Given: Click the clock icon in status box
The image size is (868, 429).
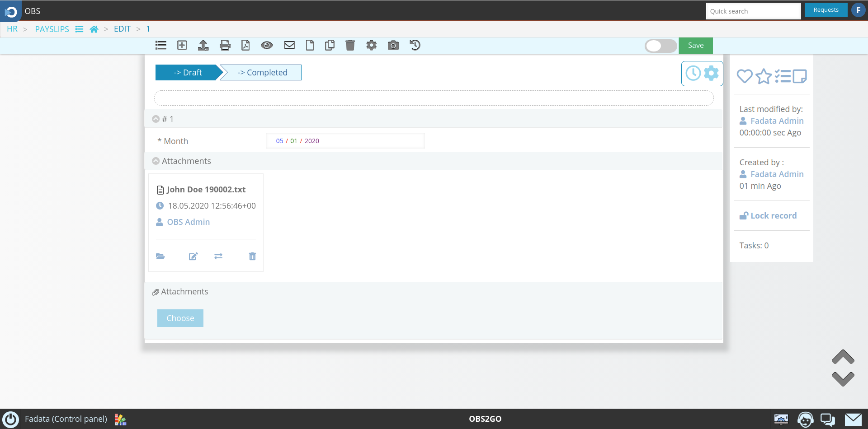Looking at the screenshot, I should coord(693,73).
